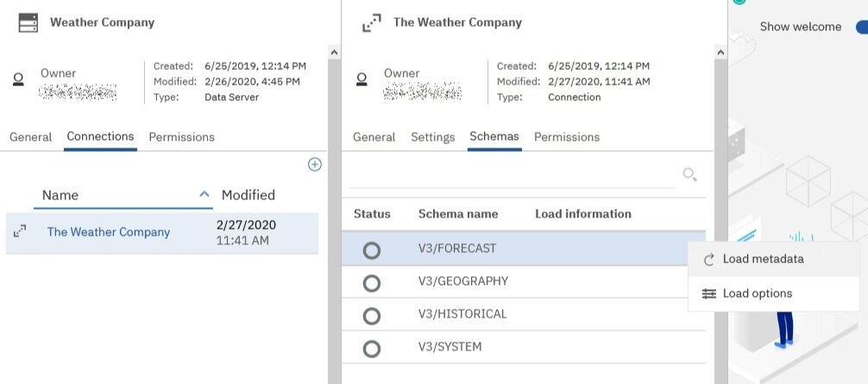Click the Connection type value
This screenshot has height=384, width=868.
pyautogui.click(x=574, y=98)
